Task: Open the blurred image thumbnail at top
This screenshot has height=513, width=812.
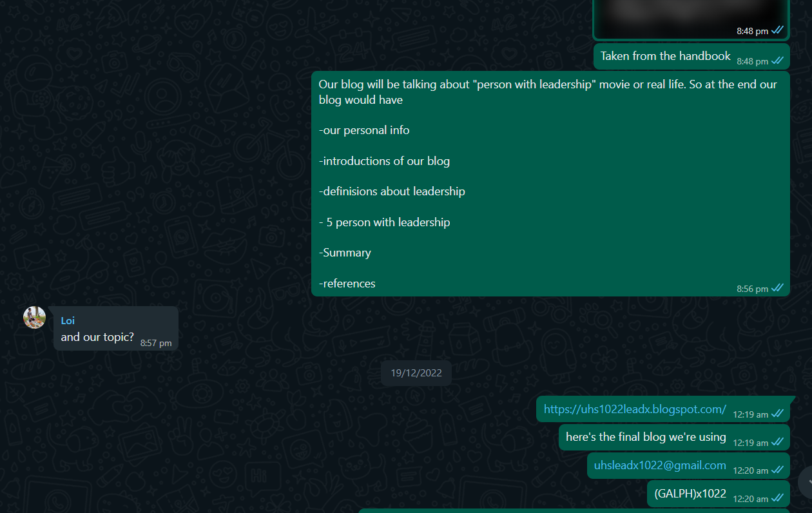Action: tap(691, 19)
